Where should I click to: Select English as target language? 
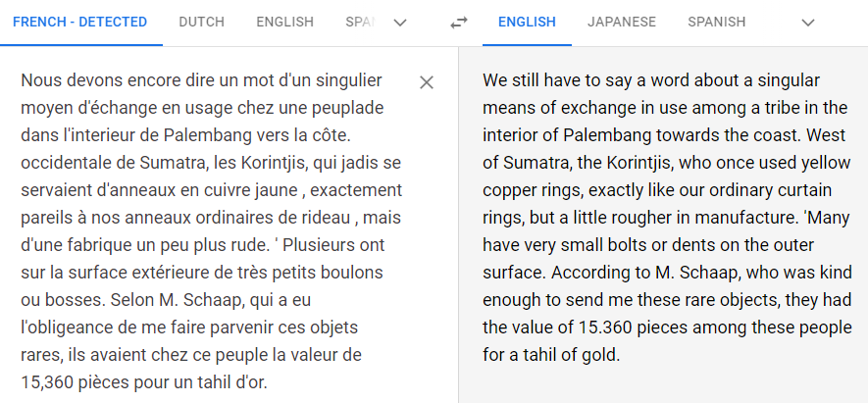coord(527,22)
